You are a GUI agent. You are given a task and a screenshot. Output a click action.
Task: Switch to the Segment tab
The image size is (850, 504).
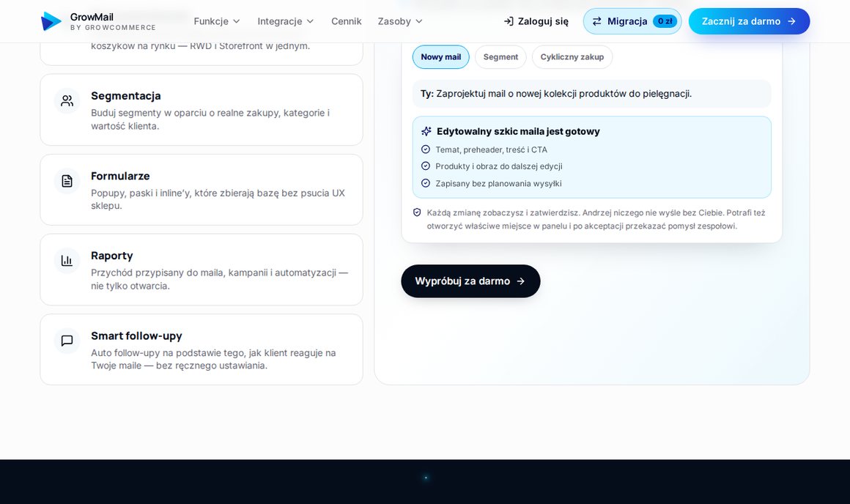point(500,57)
